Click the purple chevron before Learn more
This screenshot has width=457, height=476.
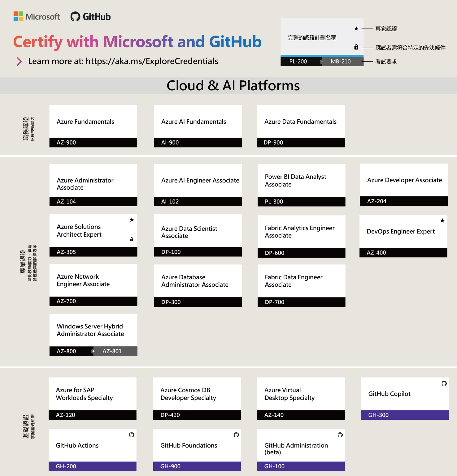tap(19, 61)
